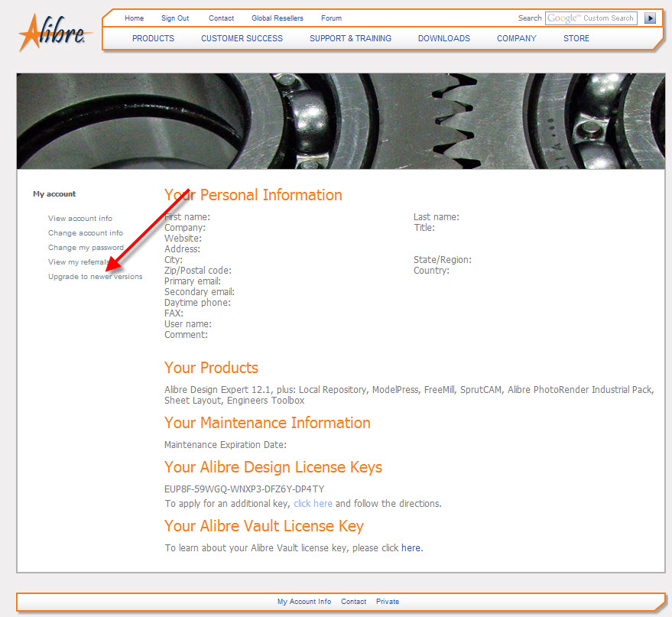The image size is (672, 617).
Task: Open My Account Info in footer
Action: tap(304, 602)
